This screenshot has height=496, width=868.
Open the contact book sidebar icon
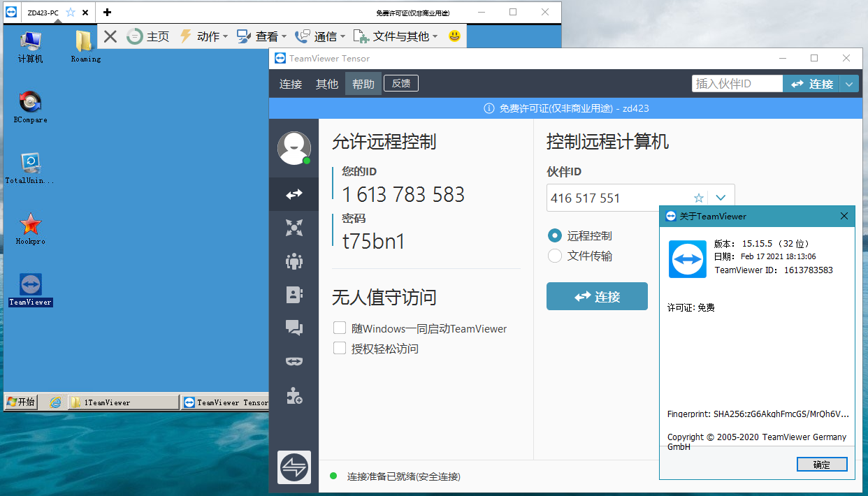294,295
